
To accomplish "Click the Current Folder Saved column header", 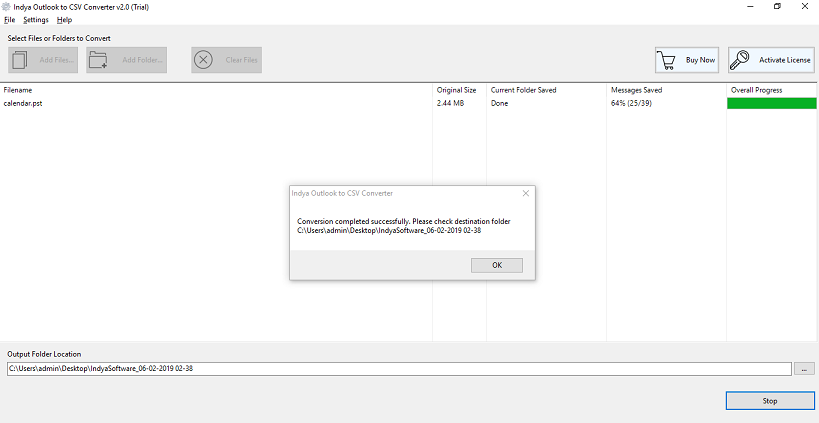I will (x=523, y=90).
